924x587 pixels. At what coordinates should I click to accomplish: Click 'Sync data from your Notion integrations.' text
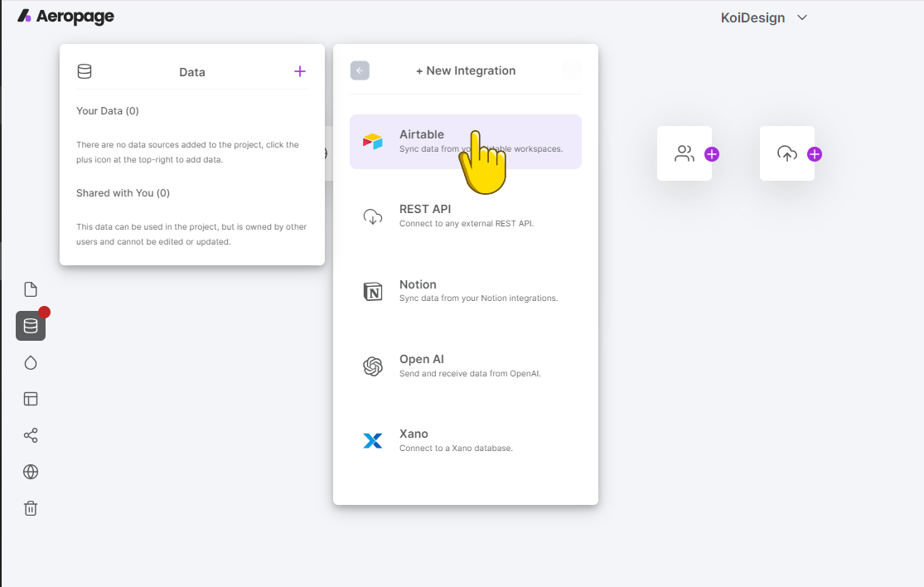click(x=478, y=298)
